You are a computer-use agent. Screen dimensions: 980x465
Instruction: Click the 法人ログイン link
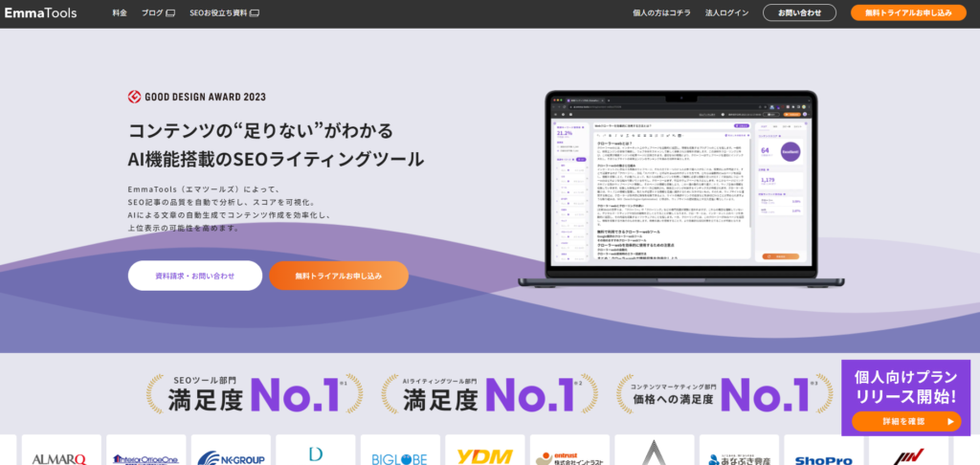click(x=727, y=13)
